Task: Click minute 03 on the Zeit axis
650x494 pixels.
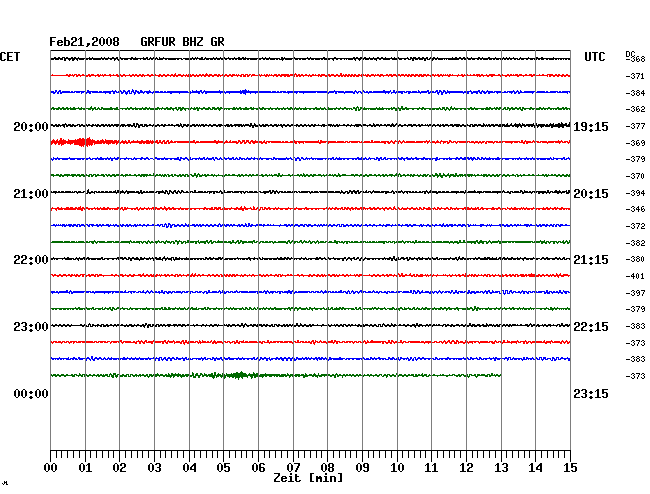Action: (x=154, y=468)
